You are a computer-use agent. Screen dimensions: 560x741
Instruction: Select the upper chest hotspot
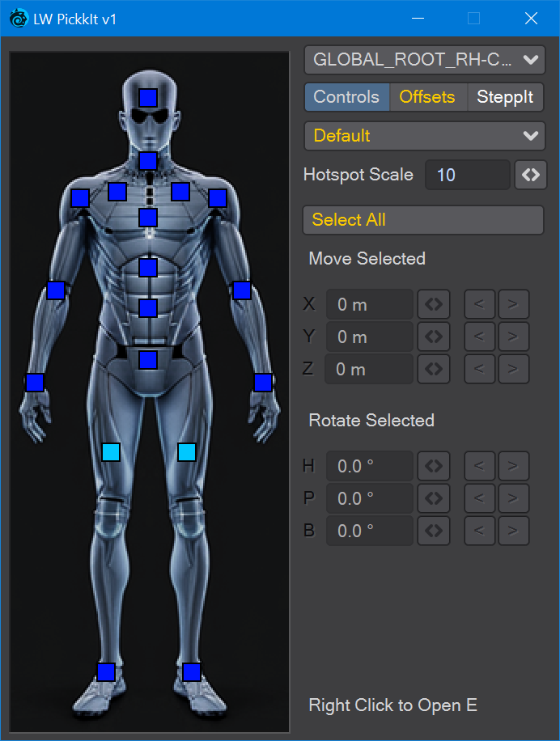coord(147,218)
